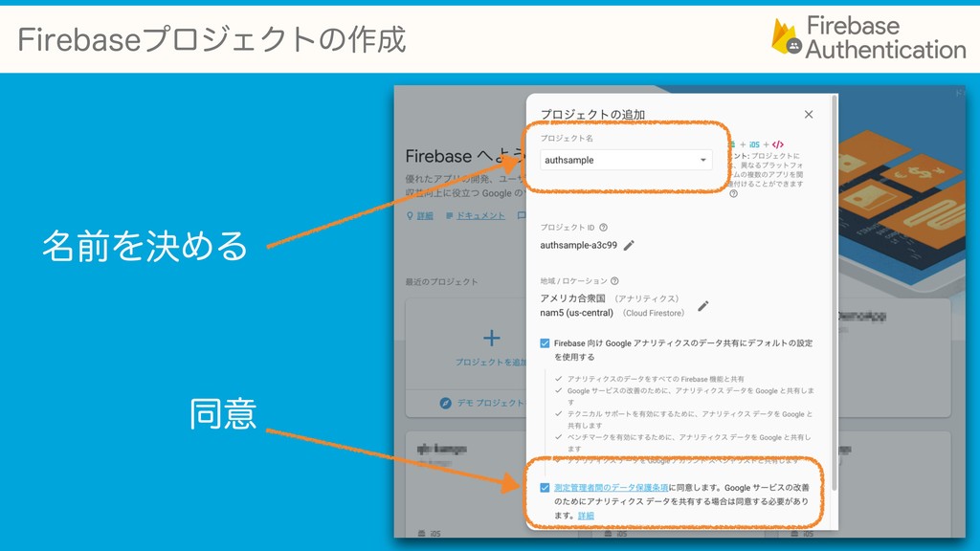Image resolution: width=980 pixels, height=551 pixels.
Task: Toggle the Google アナリティクス data sharing default checkbox
Action: coord(545,343)
